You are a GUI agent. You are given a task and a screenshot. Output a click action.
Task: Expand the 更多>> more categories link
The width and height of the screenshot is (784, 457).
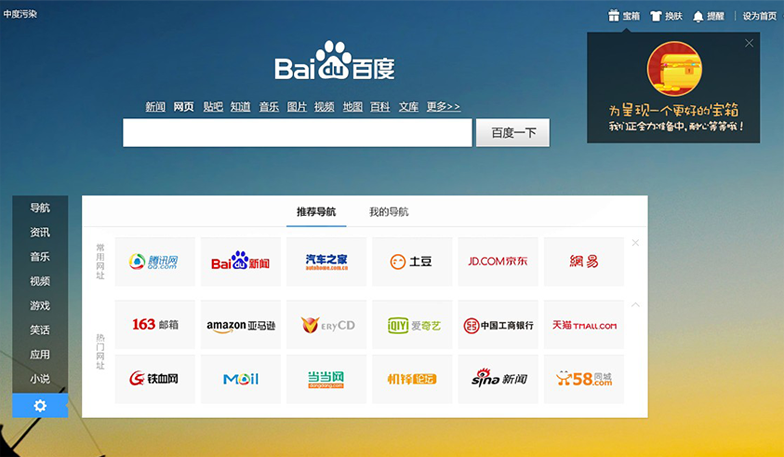tap(443, 107)
